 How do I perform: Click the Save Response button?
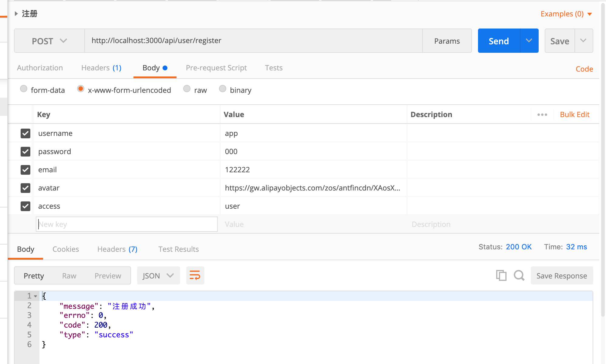pyautogui.click(x=561, y=275)
